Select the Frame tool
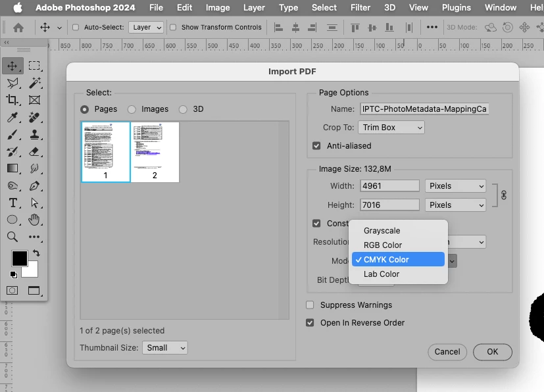This screenshot has height=392, width=544. pos(34,100)
